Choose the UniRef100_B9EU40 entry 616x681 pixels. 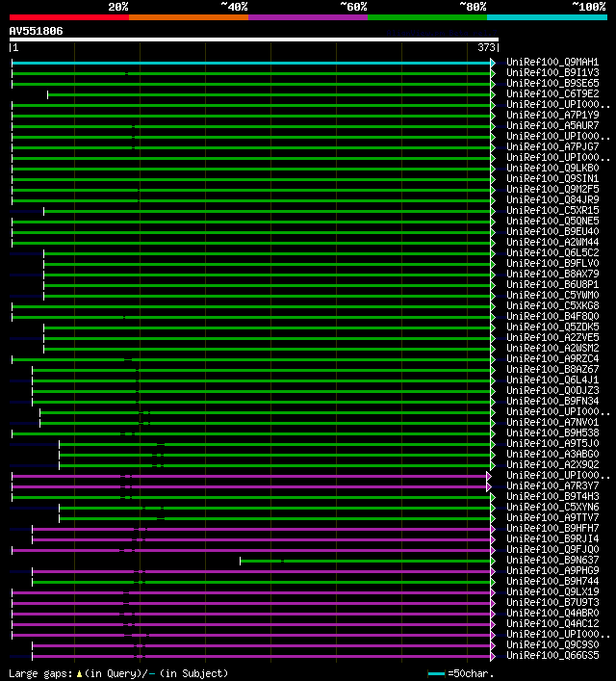coord(552,231)
